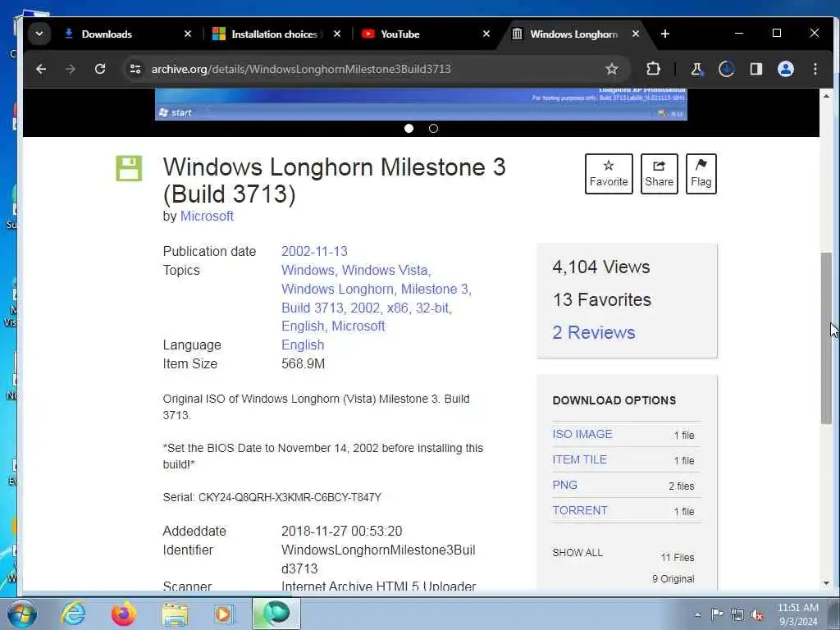
Task: Open Chrome three-dot menu
Action: click(x=815, y=69)
